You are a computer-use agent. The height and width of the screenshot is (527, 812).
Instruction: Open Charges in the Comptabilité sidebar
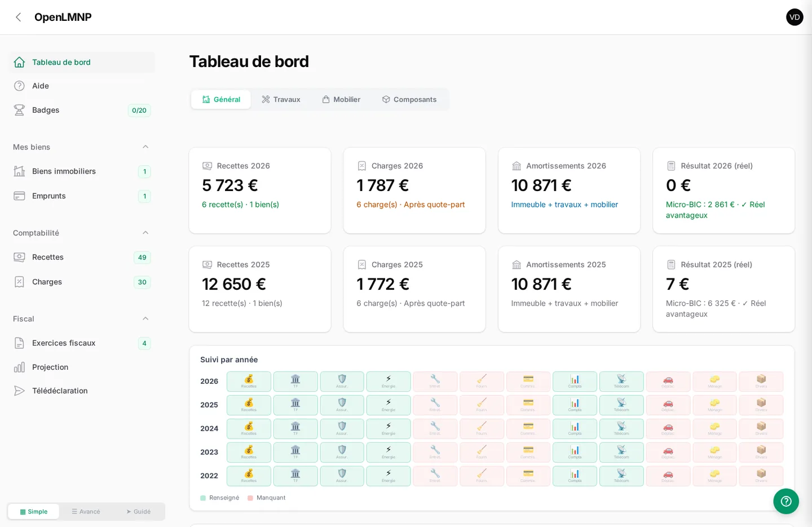point(82,282)
